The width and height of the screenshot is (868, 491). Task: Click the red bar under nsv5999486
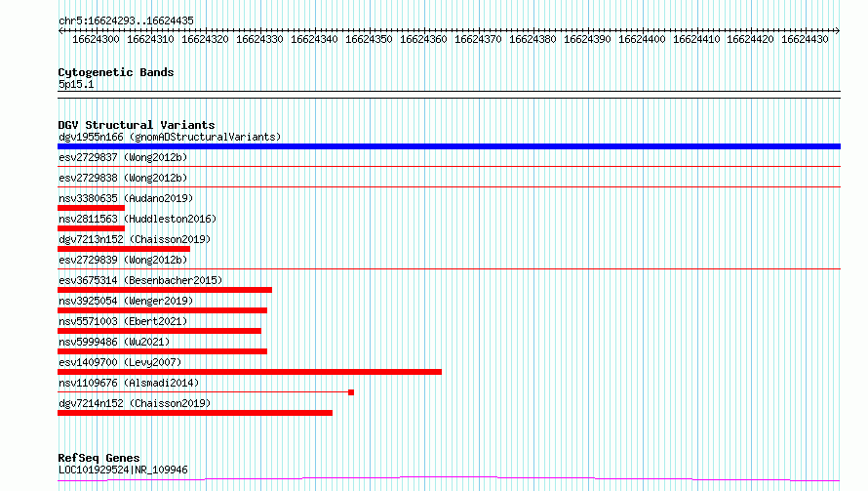(162, 351)
